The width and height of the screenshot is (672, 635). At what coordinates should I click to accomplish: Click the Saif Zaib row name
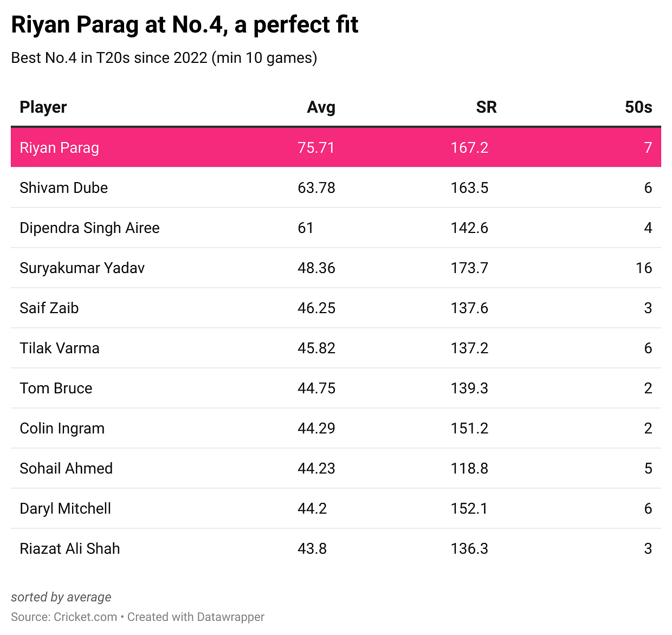point(49,308)
